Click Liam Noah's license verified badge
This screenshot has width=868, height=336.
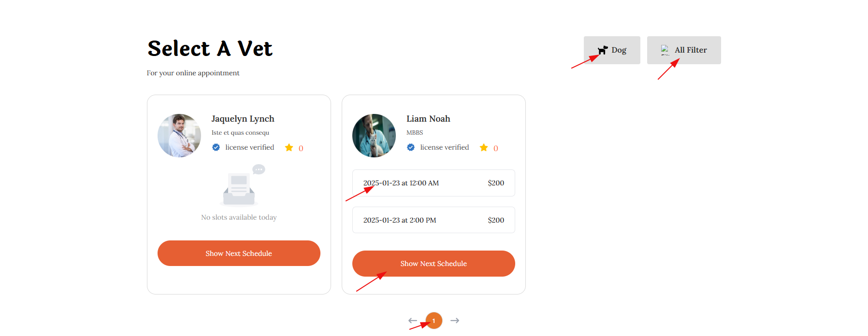[411, 147]
